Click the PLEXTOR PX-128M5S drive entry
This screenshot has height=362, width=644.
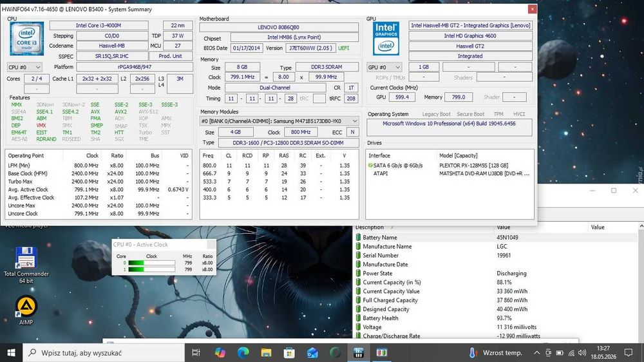pyautogui.click(x=473, y=165)
